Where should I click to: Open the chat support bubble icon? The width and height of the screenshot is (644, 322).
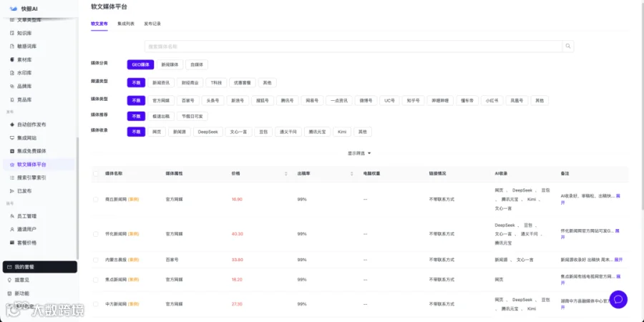(x=618, y=299)
